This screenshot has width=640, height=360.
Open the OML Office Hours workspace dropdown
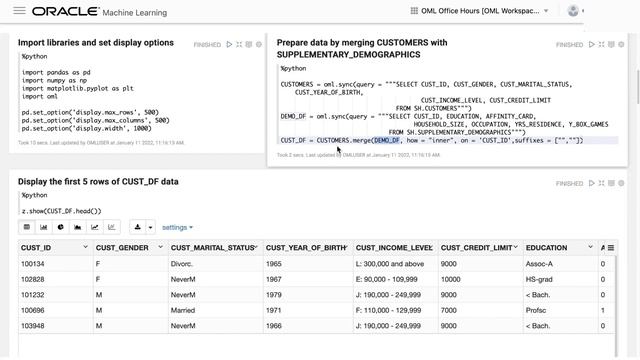click(x=480, y=11)
